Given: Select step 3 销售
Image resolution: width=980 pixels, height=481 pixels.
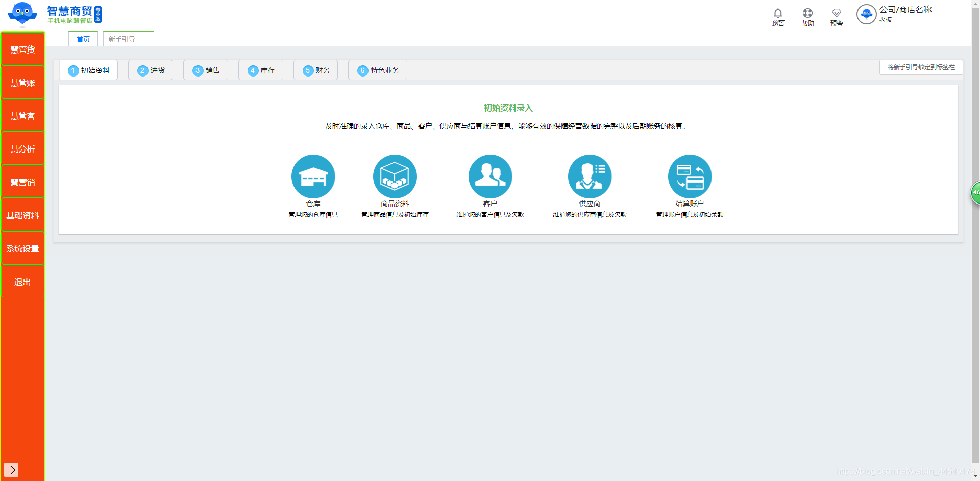Looking at the screenshot, I should click(206, 70).
